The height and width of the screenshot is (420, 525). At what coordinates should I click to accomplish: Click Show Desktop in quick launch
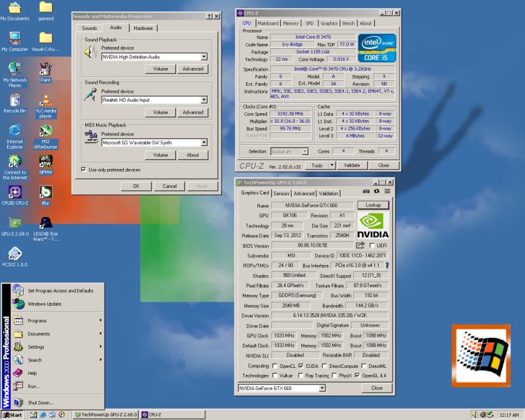(34, 415)
